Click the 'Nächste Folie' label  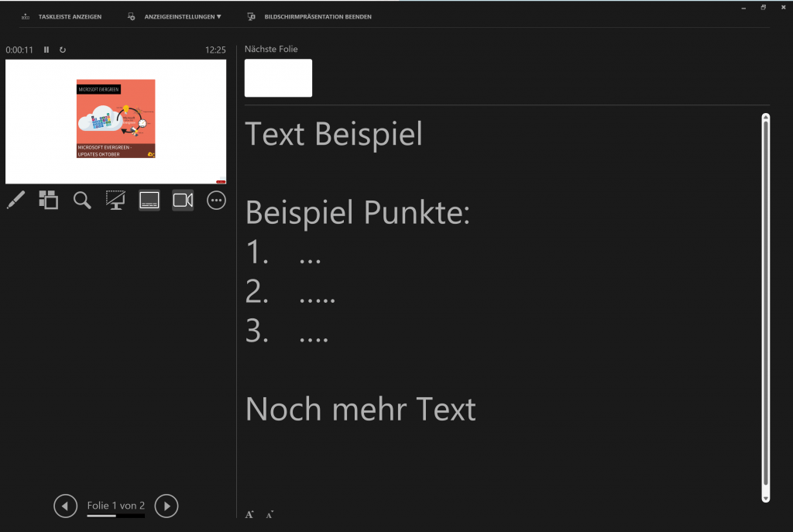(x=271, y=49)
